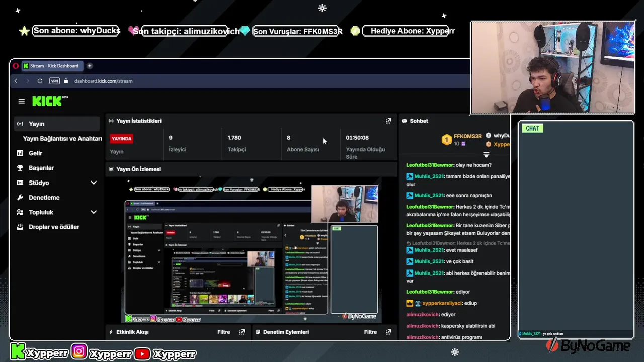Select the Stream - Kick Dashboard tab
644x362 pixels.
[52, 66]
